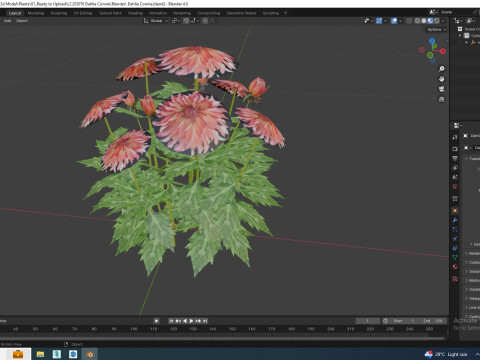Image resolution: width=480 pixels, height=360 pixels.
Task: Zoom the viewport with the magnifier gizmo
Action: [442, 69]
